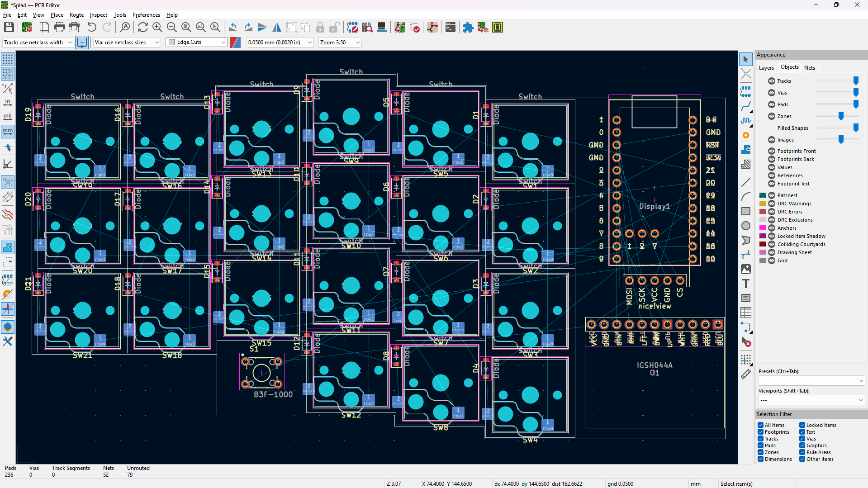Screen dimensions: 868x488
Task: Open the footprint library browser
Action: [x=367, y=27]
